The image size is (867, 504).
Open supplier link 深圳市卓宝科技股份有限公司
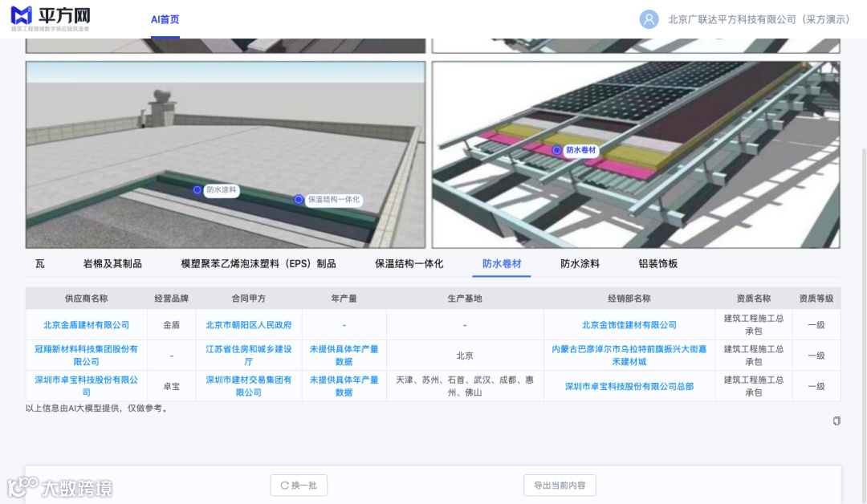tap(86, 386)
